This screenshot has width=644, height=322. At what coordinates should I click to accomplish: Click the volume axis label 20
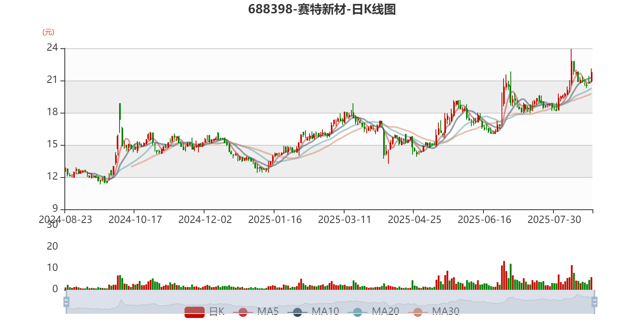(x=52, y=246)
